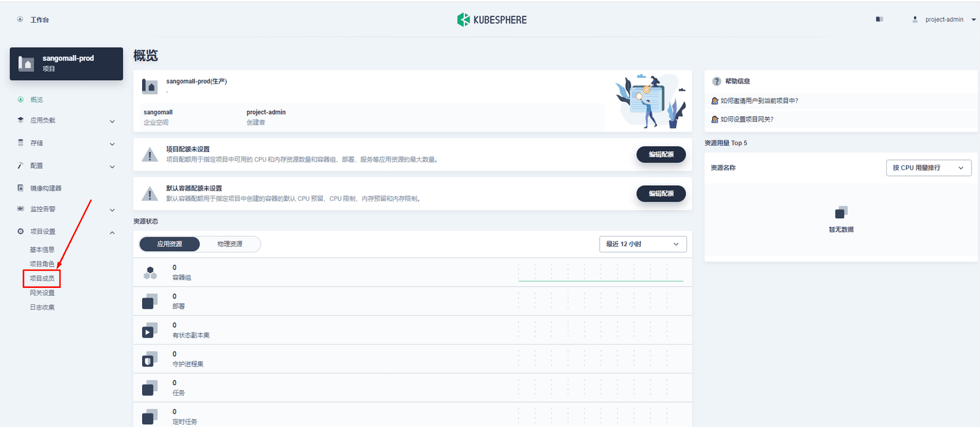Screen dimensions: 980x427
Task: Open 项目成员 under project settings
Action: click(42, 278)
